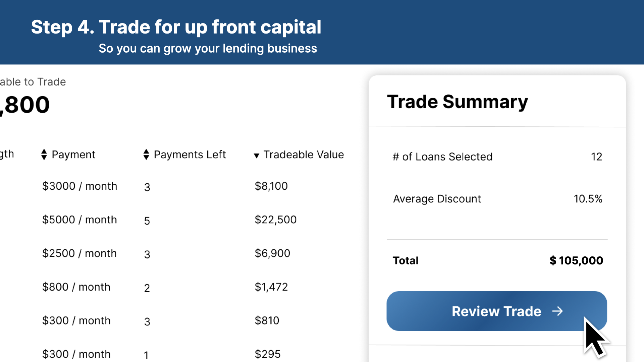
Task: Sort by Payment column arrows
Action: pos(44,155)
